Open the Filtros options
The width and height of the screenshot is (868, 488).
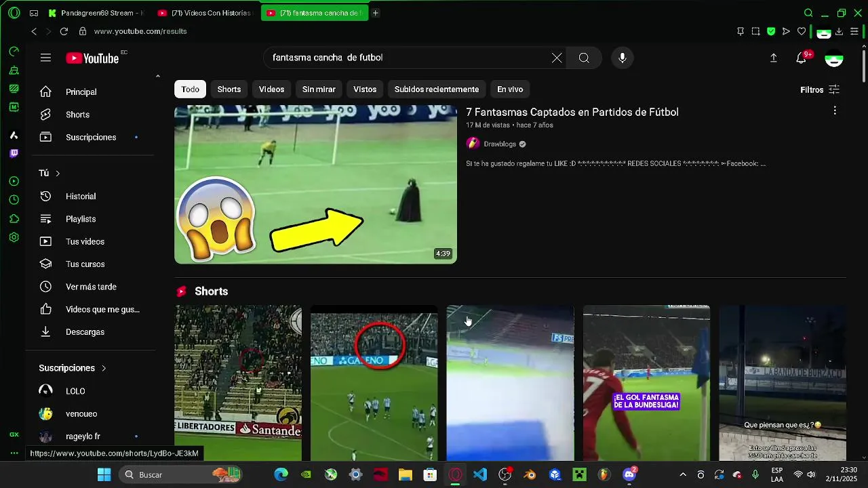(x=820, y=89)
